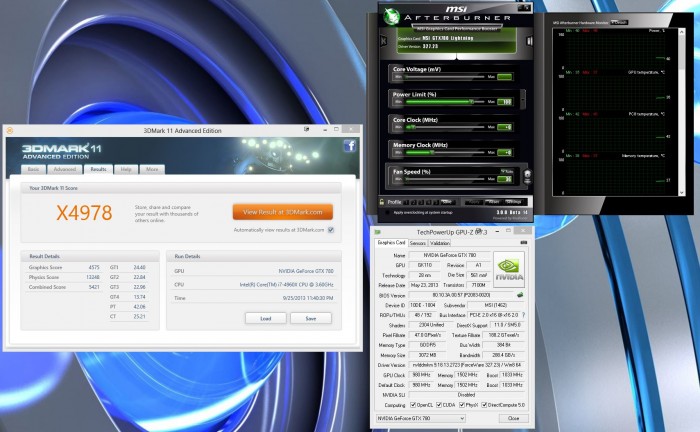Click the Core Clock value field

(506, 127)
